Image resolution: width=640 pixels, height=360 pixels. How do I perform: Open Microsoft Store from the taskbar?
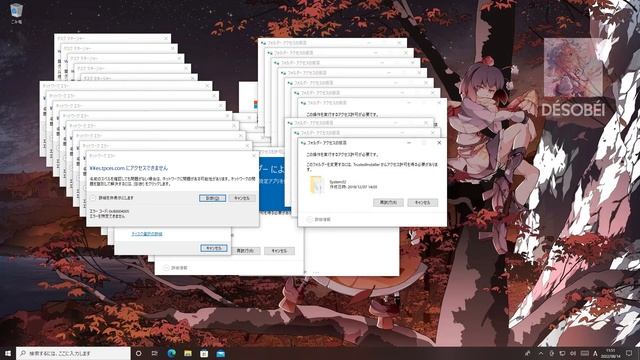(x=204, y=353)
